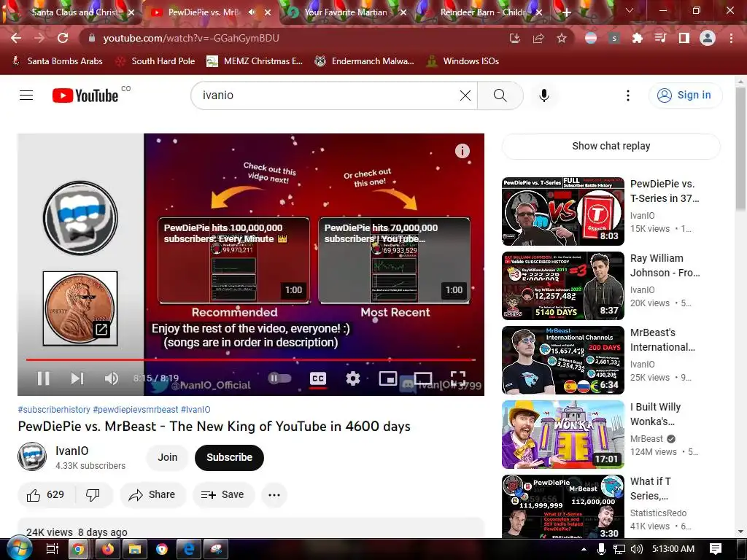Image resolution: width=747 pixels, height=560 pixels.
Task: Open the install app icon in address bar
Action: pyautogui.click(x=515, y=38)
